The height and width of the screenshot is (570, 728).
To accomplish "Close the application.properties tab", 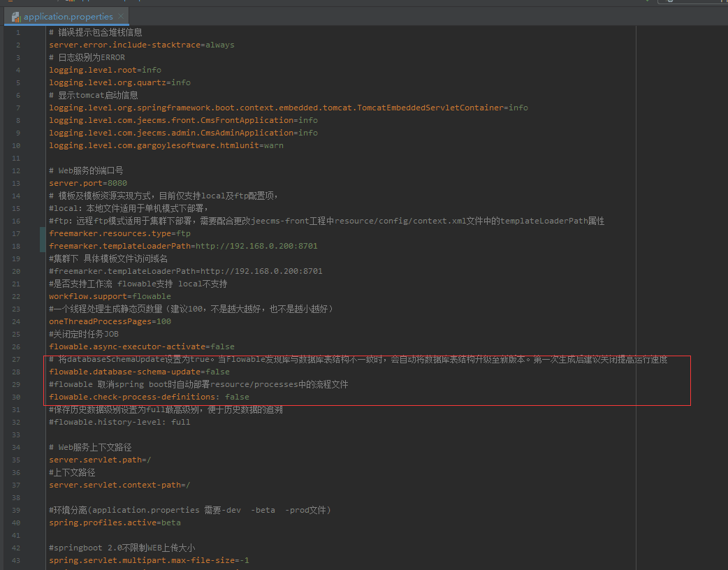I will [121, 16].
